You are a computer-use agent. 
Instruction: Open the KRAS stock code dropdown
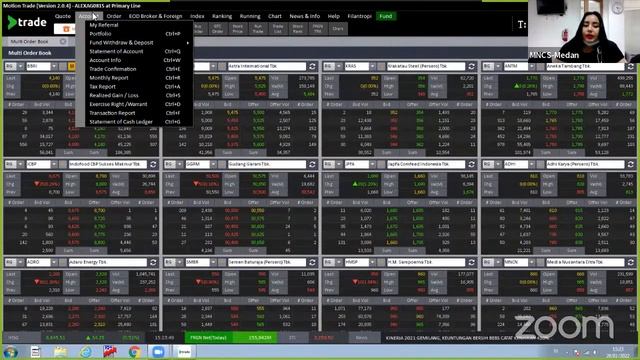372,66
